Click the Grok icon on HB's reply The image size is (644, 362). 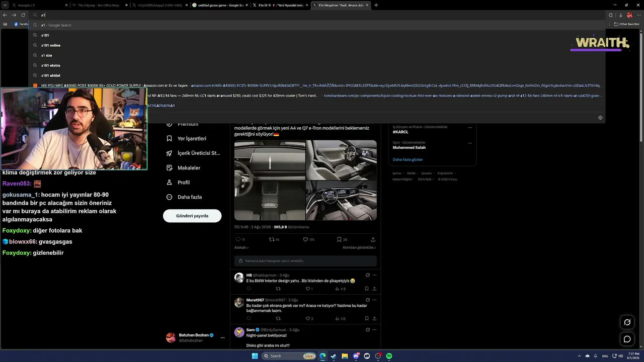coord(368,275)
